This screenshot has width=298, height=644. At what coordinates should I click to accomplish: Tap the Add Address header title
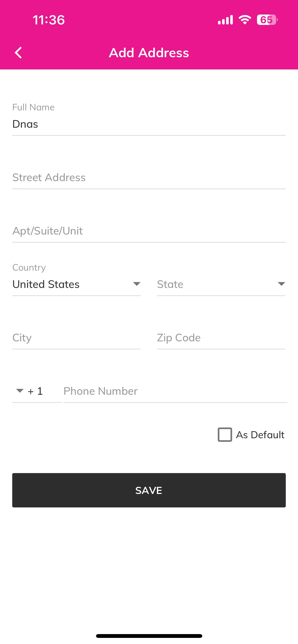tap(149, 53)
